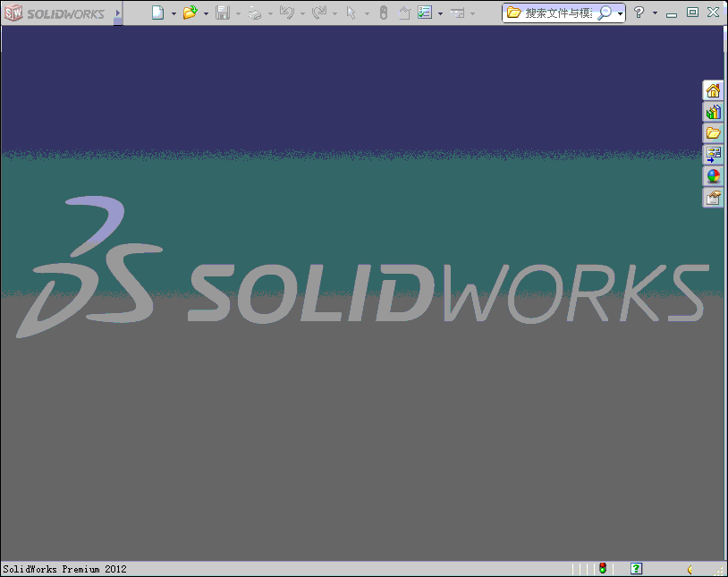Click the yellow icon in the status bar

690,570
